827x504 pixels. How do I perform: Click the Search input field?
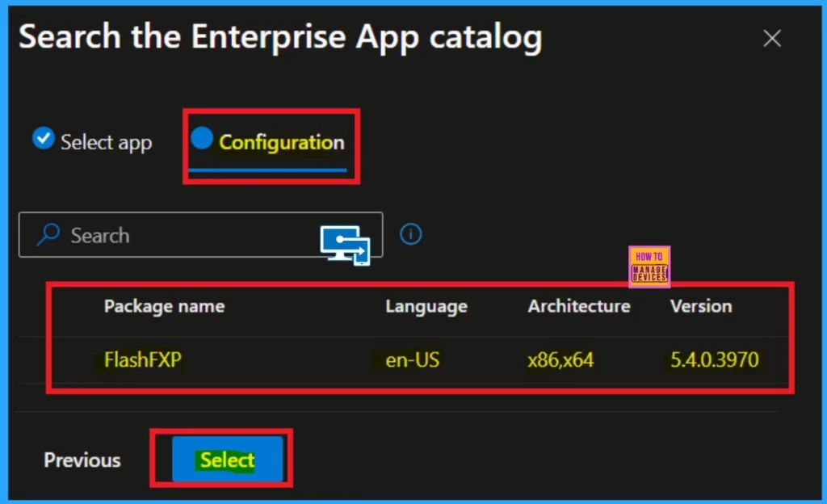coord(200,235)
